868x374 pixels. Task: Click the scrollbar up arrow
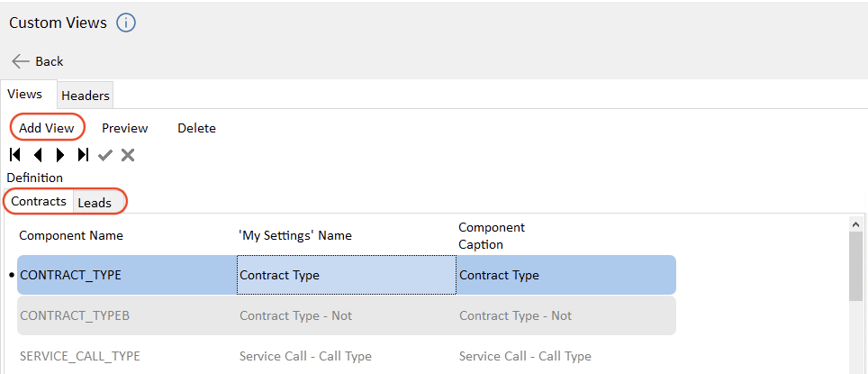click(x=856, y=223)
